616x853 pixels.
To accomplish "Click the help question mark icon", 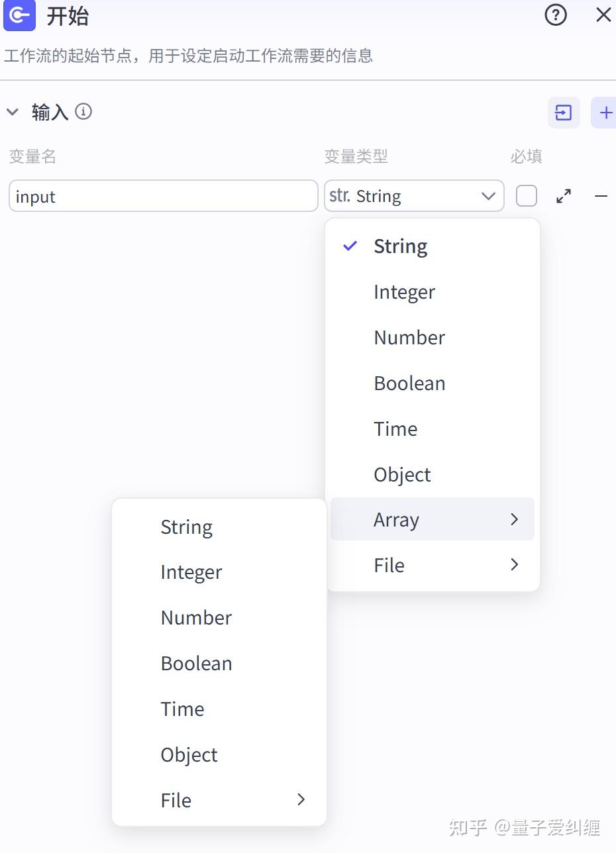I will pos(555,15).
